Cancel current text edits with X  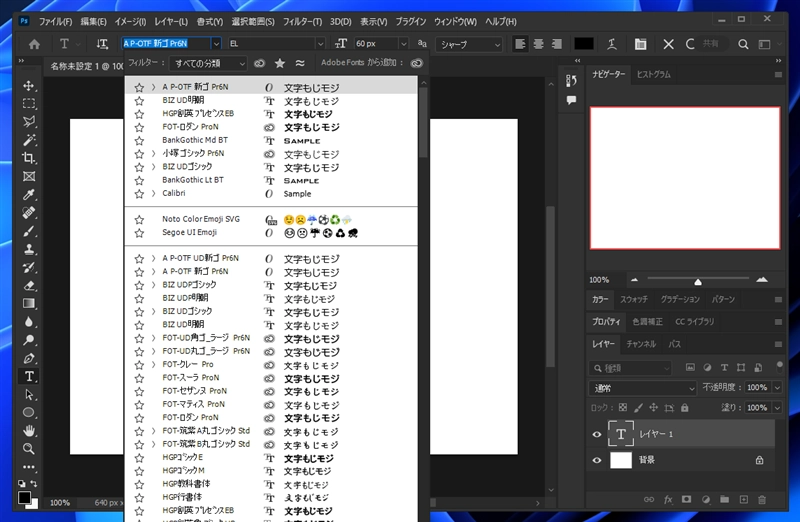click(x=668, y=44)
